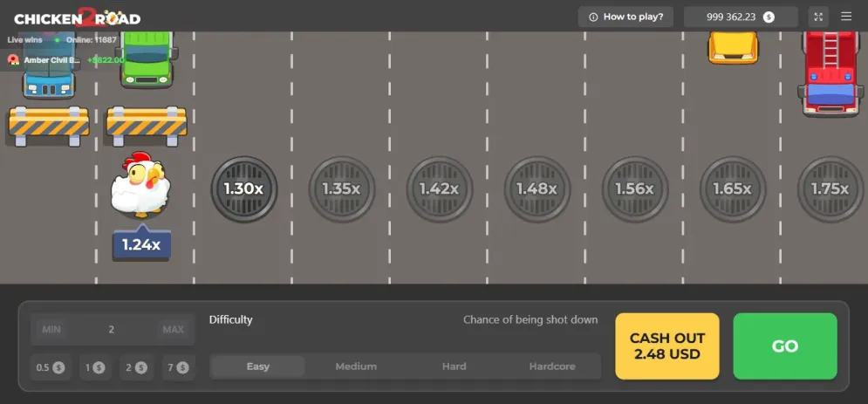Set bet to MAX
868x404 pixels.
point(173,329)
